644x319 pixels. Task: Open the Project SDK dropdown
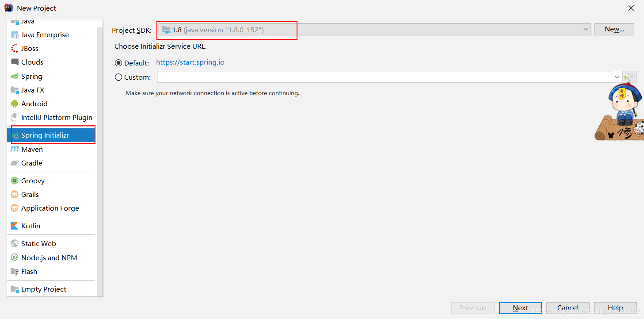pyautogui.click(x=375, y=29)
